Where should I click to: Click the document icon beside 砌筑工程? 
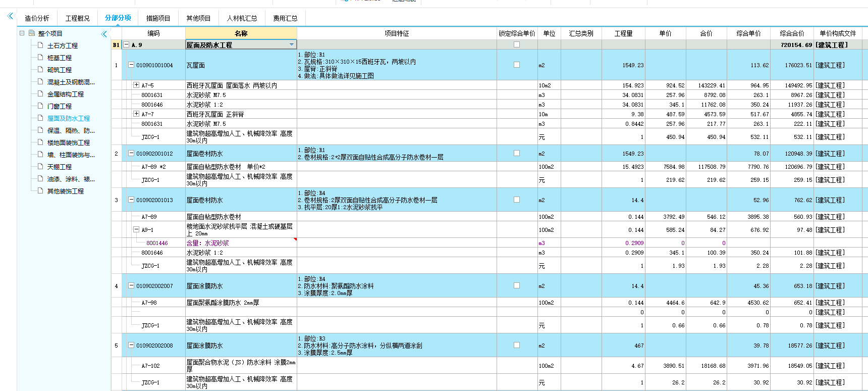click(41, 69)
